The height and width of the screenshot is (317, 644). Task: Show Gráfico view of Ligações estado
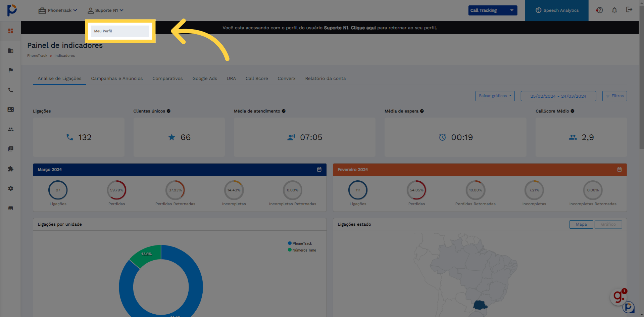[608, 224]
